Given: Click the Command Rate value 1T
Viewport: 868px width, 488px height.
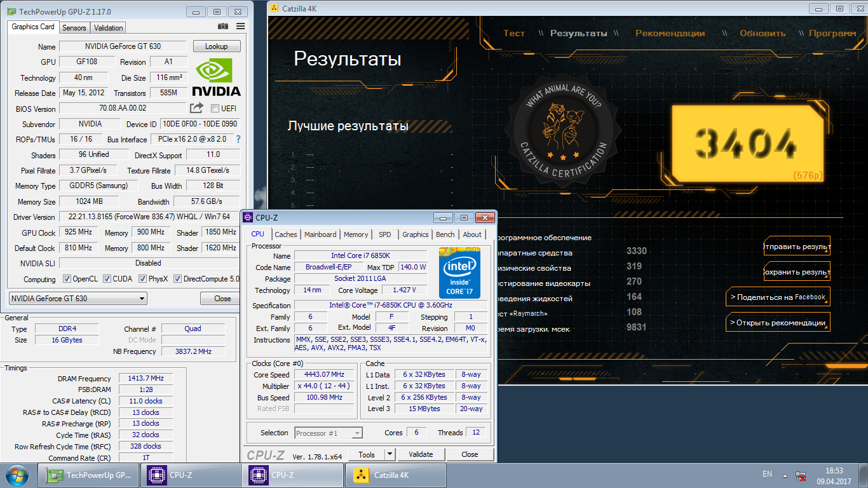Looking at the screenshot, I should point(146,457).
